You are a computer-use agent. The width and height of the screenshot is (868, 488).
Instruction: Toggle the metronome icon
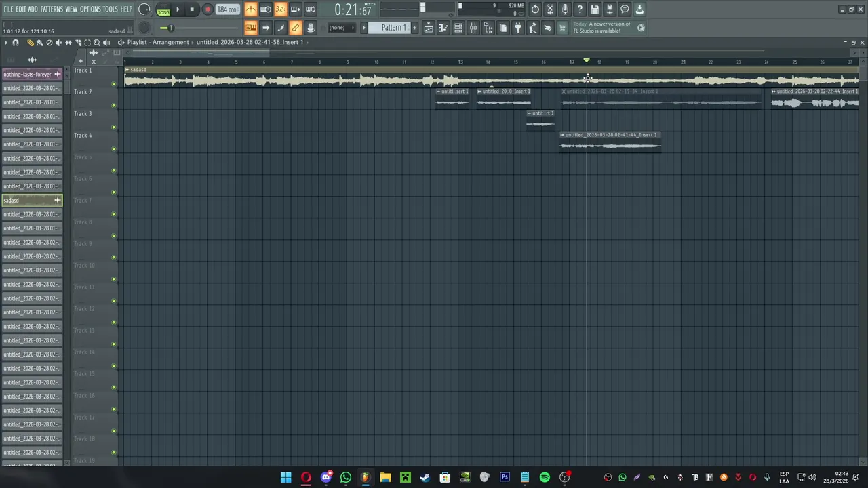tap(251, 9)
